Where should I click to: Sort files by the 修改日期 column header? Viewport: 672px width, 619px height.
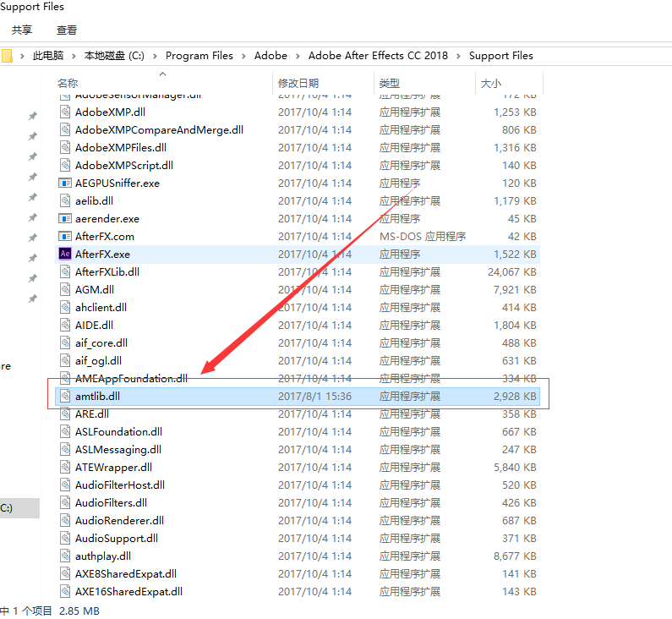point(298,83)
